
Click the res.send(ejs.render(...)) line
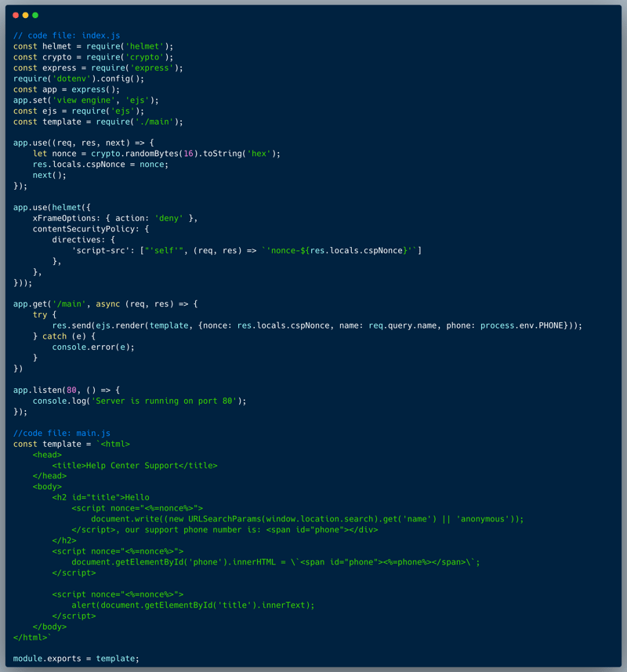(x=317, y=325)
